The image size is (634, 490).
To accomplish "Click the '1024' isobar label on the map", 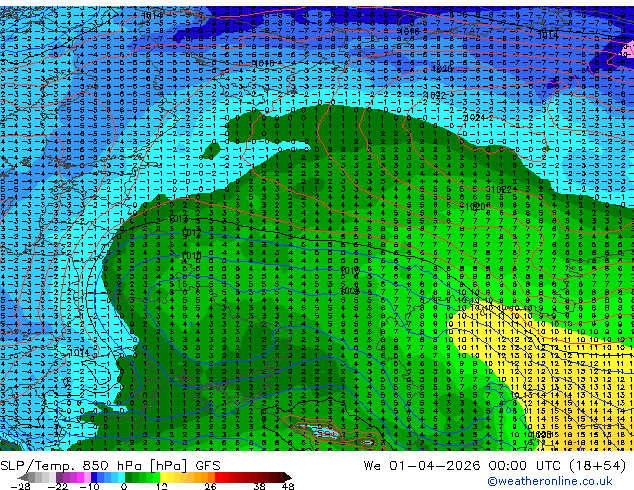I will (474, 118).
